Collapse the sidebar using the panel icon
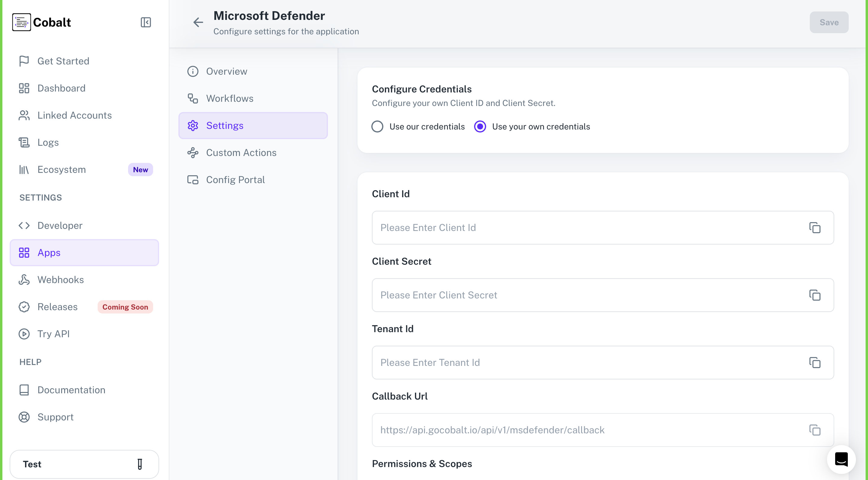Image resolution: width=868 pixels, height=480 pixels. click(x=146, y=22)
